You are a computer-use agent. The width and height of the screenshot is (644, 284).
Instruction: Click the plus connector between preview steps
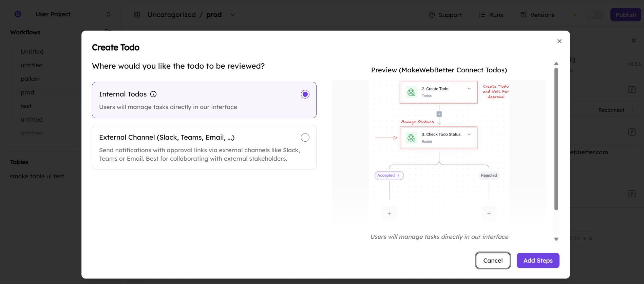click(x=439, y=114)
